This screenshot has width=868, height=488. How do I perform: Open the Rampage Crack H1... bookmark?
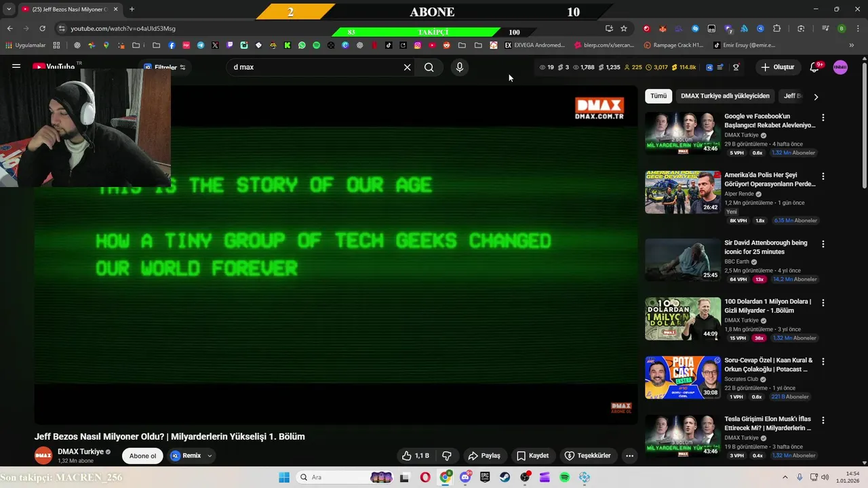coord(674,45)
